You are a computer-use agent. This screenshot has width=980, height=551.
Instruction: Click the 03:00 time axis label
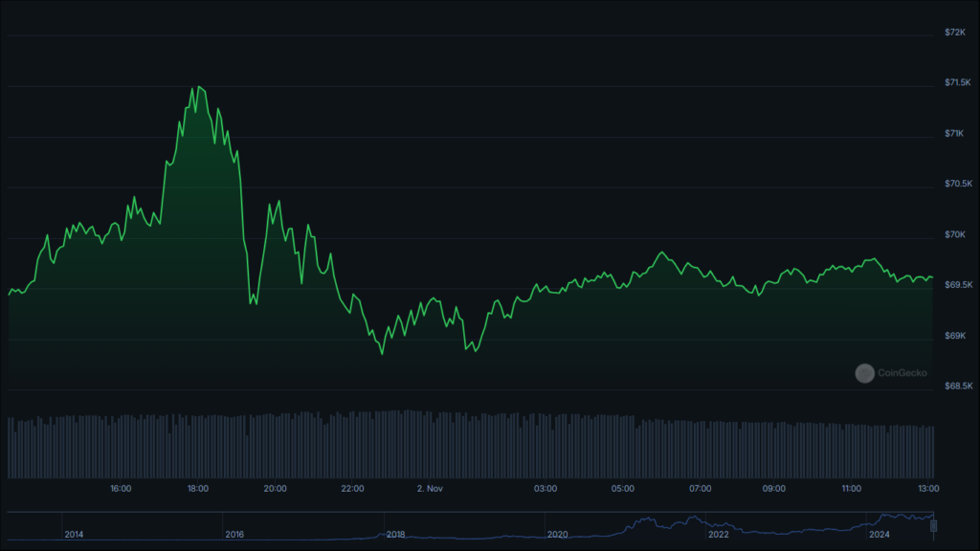coord(545,489)
